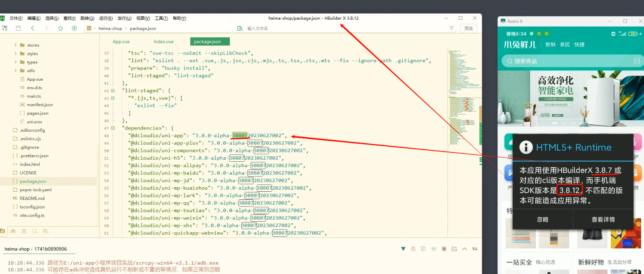This screenshot has height=274, width=644.
Task: Click the red stop square in console toolbar
Action: point(444,249)
